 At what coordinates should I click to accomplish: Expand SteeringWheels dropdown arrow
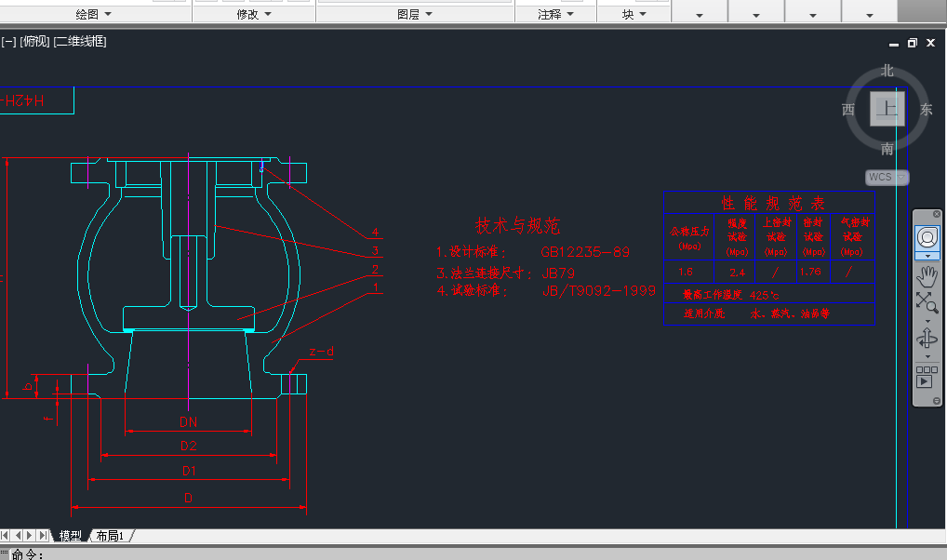coord(927,256)
